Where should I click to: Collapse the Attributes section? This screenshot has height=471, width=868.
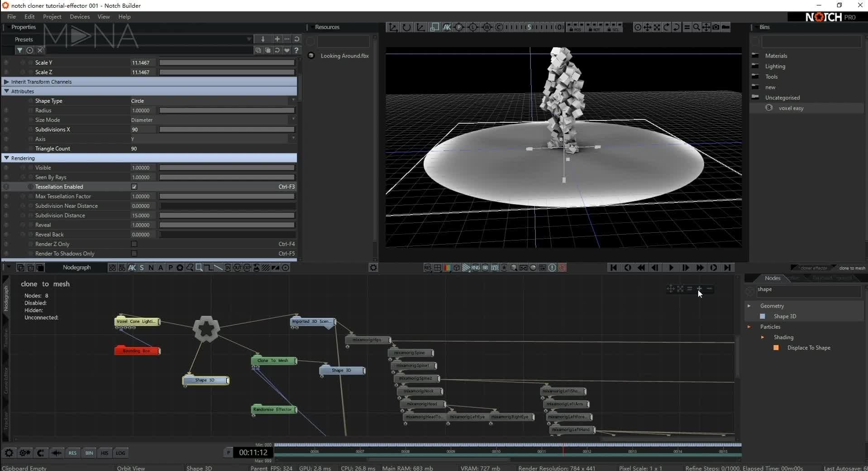(x=6, y=91)
